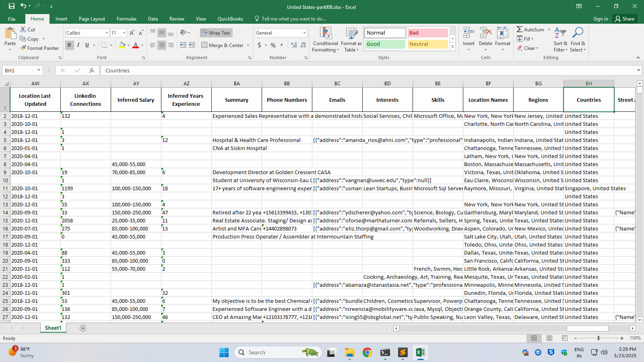The height and width of the screenshot is (362, 644).
Task: Toggle Bold formatting
Action: click(69, 45)
